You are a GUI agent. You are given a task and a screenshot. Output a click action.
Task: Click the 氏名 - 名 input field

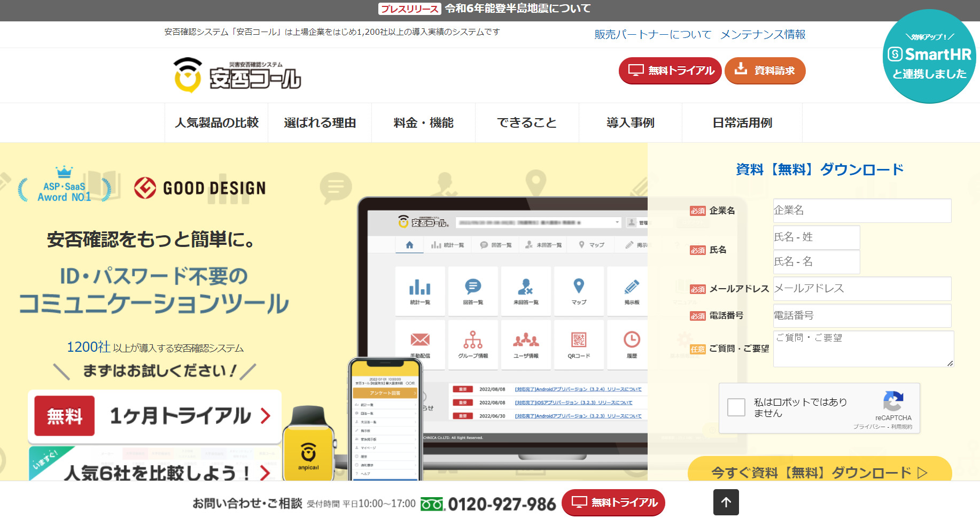816,262
